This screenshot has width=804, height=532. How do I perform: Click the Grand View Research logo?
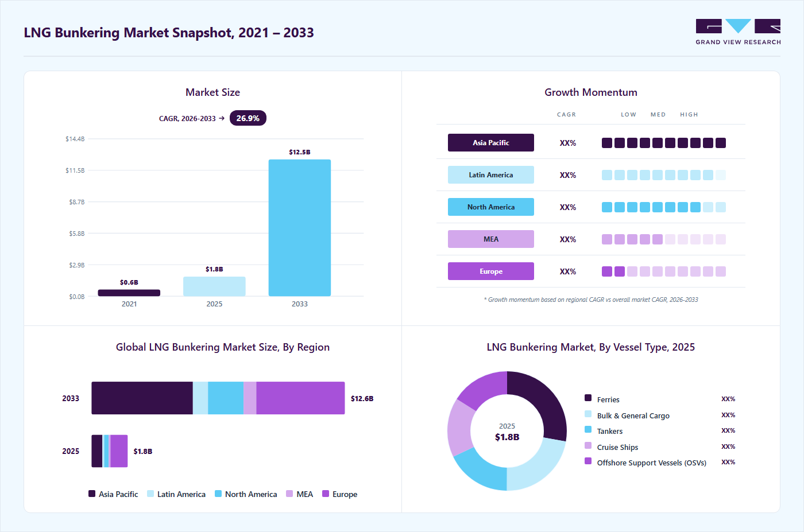(738, 32)
